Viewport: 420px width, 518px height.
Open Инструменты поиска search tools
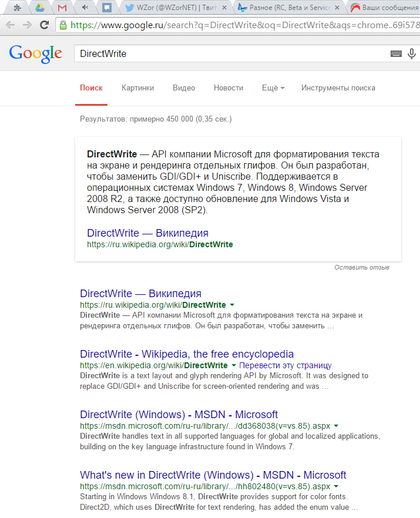coord(338,88)
